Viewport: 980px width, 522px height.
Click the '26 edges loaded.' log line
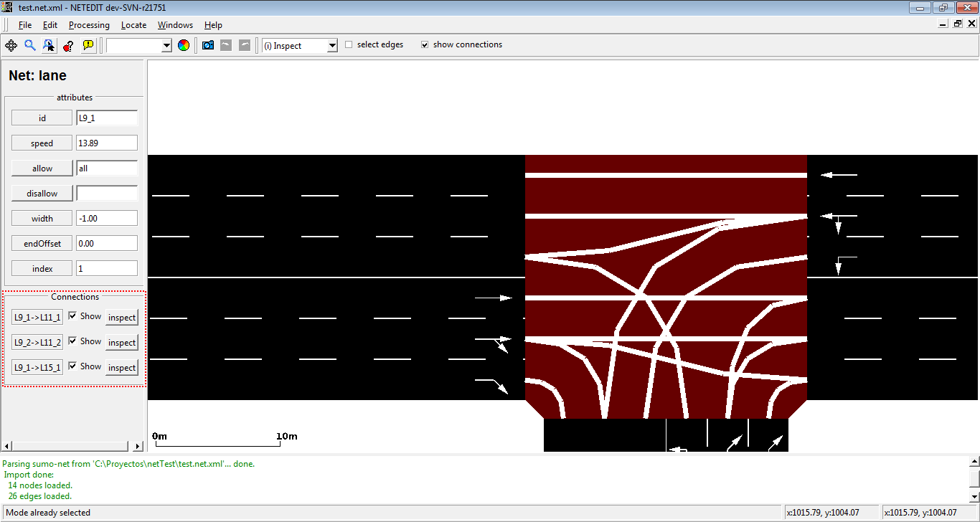(40, 496)
